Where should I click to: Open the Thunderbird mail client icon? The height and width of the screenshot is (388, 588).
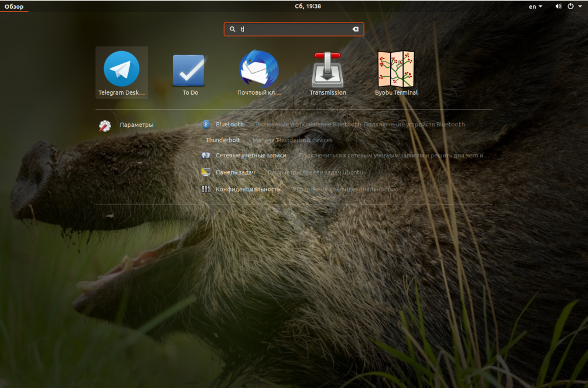[258, 69]
